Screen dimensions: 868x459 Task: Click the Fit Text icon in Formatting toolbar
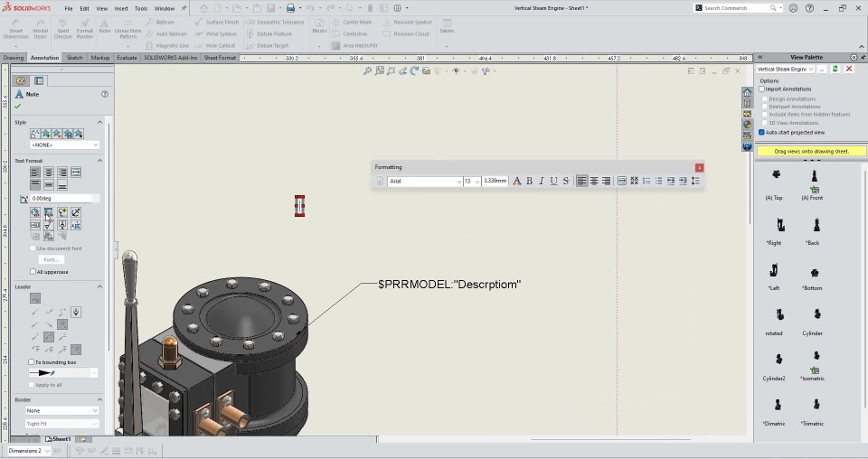point(622,181)
